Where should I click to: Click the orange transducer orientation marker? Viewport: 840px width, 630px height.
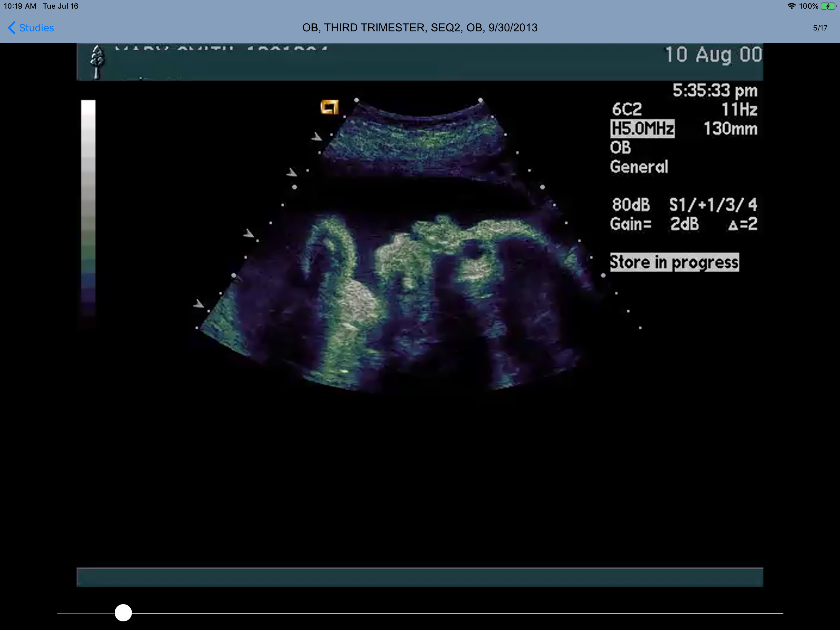point(329,107)
